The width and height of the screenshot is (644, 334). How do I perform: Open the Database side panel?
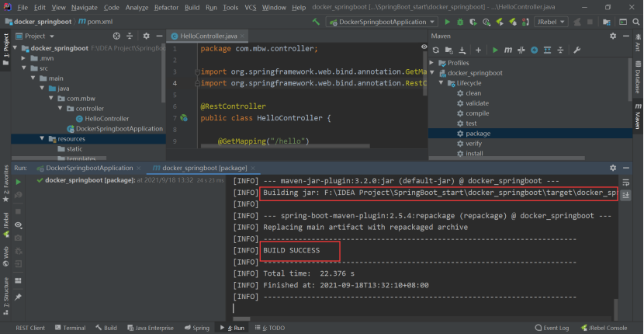point(638,77)
